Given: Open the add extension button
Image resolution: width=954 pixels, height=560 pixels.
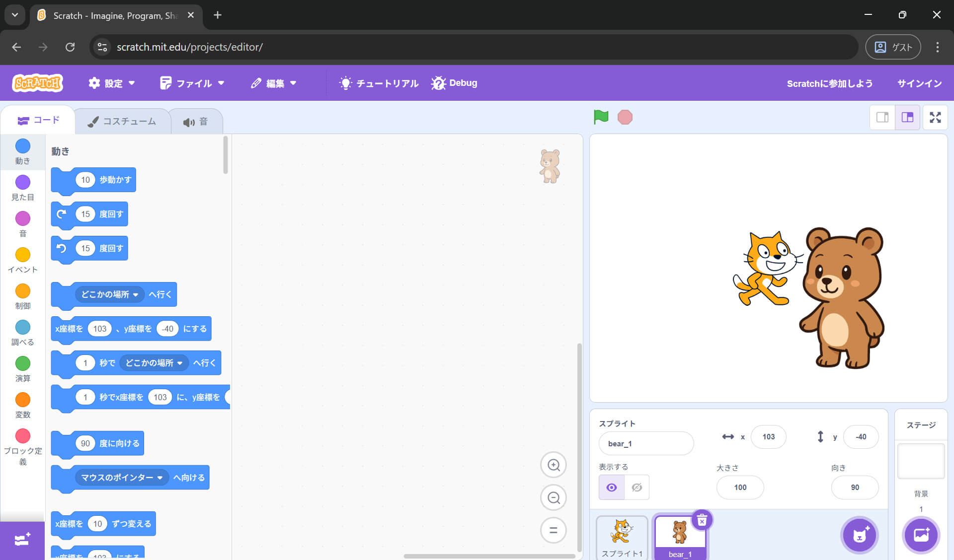Looking at the screenshot, I should (x=22, y=540).
